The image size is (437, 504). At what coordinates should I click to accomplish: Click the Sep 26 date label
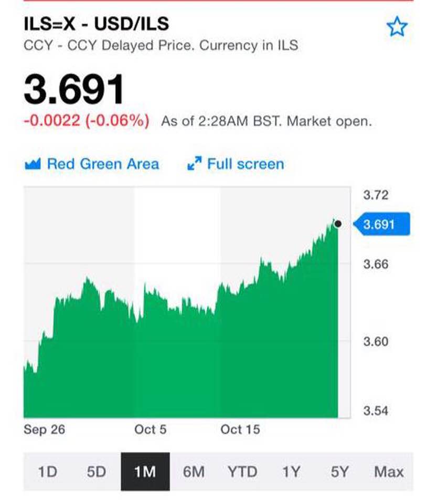point(44,429)
